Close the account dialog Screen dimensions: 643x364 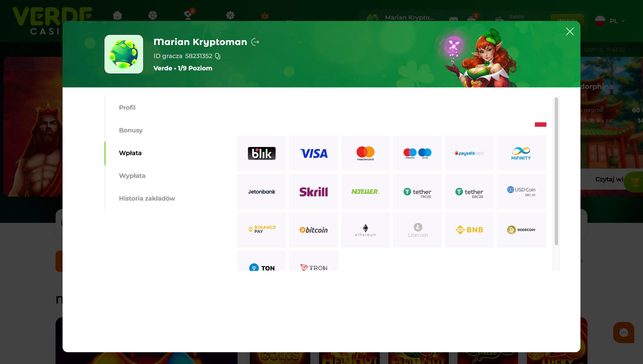[x=570, y=32]
